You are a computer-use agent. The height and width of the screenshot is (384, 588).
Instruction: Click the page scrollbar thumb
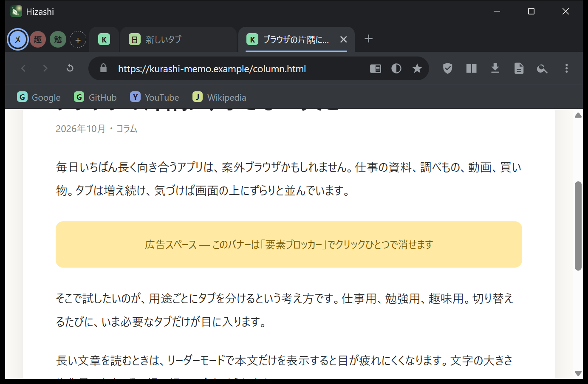pos(578,226)
